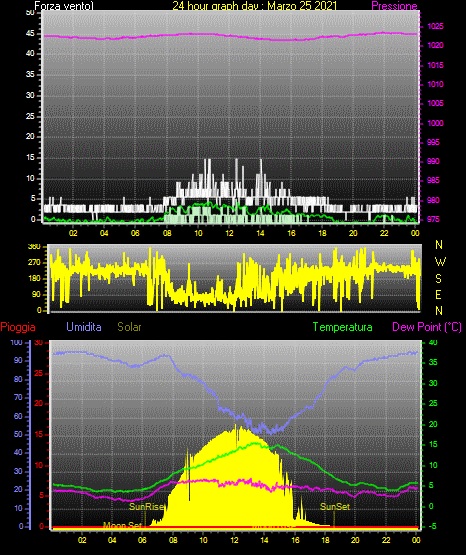466x555 pixels.
Task: Click the 45 wind speed axis value
Action: tap(30, 34)
